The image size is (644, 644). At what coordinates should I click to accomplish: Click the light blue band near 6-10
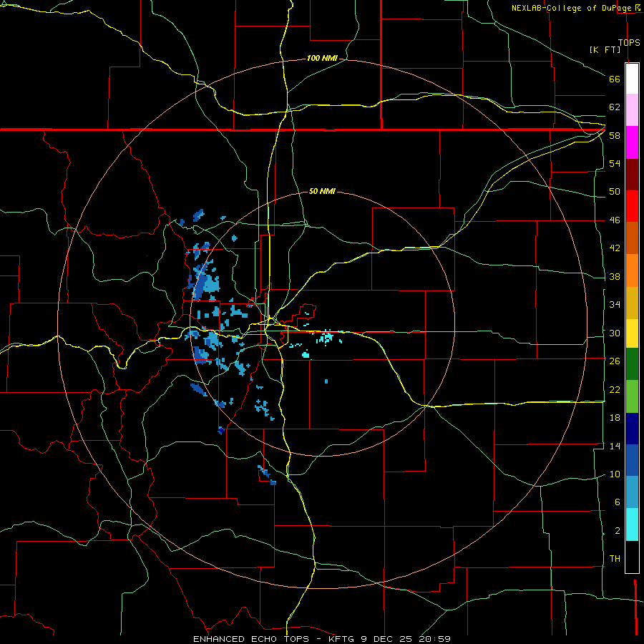click(x=632, y=492)
